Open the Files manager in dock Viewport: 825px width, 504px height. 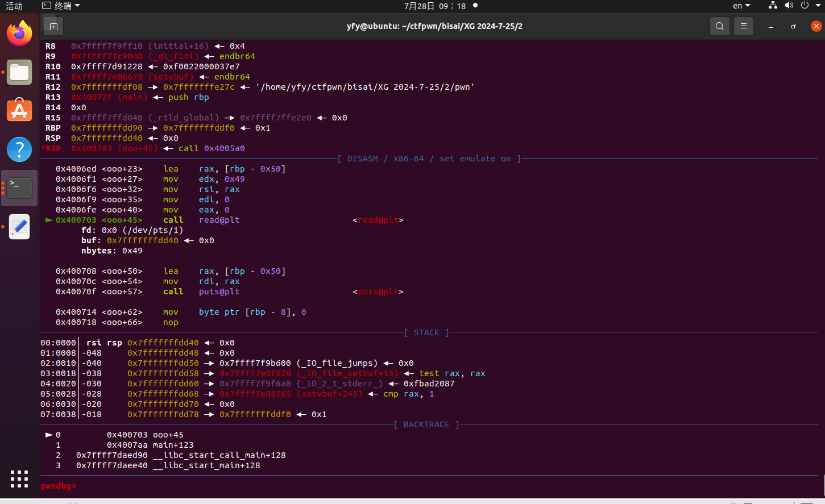coord(19,72)
